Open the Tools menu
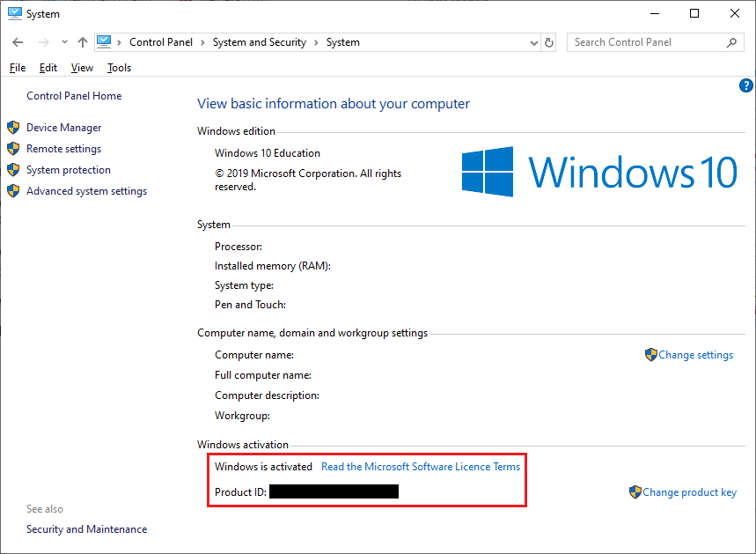This screenshot has width=756, height=554. (x=119, y=67)
